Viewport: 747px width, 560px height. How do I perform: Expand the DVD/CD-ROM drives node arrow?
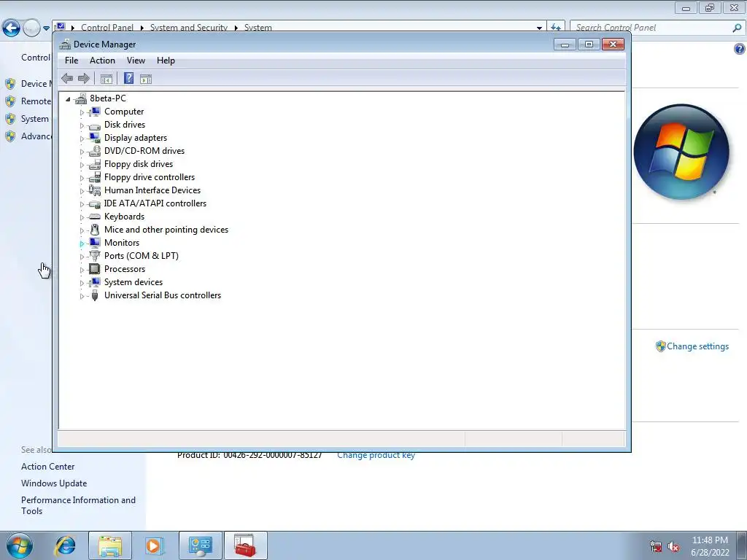click(82, 152)
